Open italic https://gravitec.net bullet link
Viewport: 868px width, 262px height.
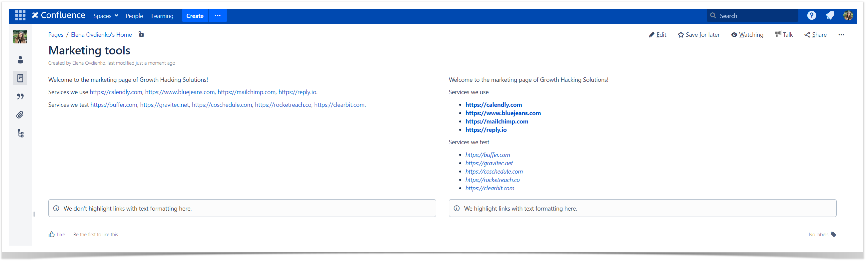point(489,164)
